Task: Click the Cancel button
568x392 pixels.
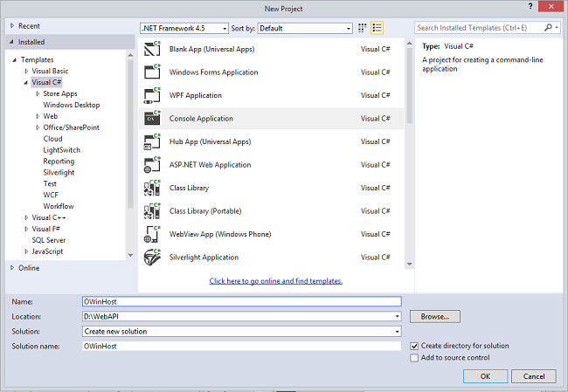Action: pyautogui.click(x=534, y=376)
